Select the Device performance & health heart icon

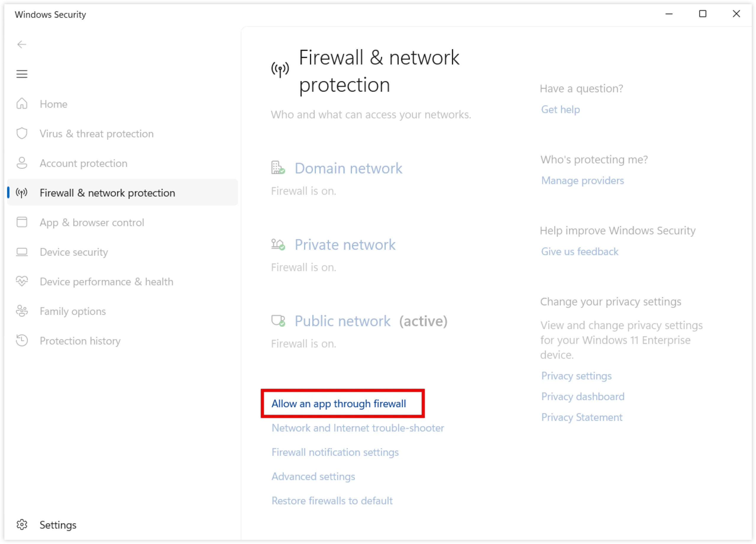point(22,281)
